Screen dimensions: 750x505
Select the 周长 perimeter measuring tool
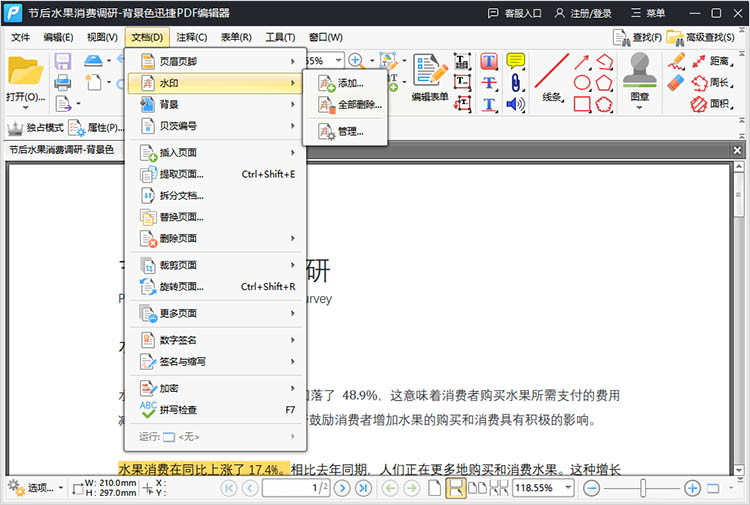pyautogui.click(x=712, y=82)
